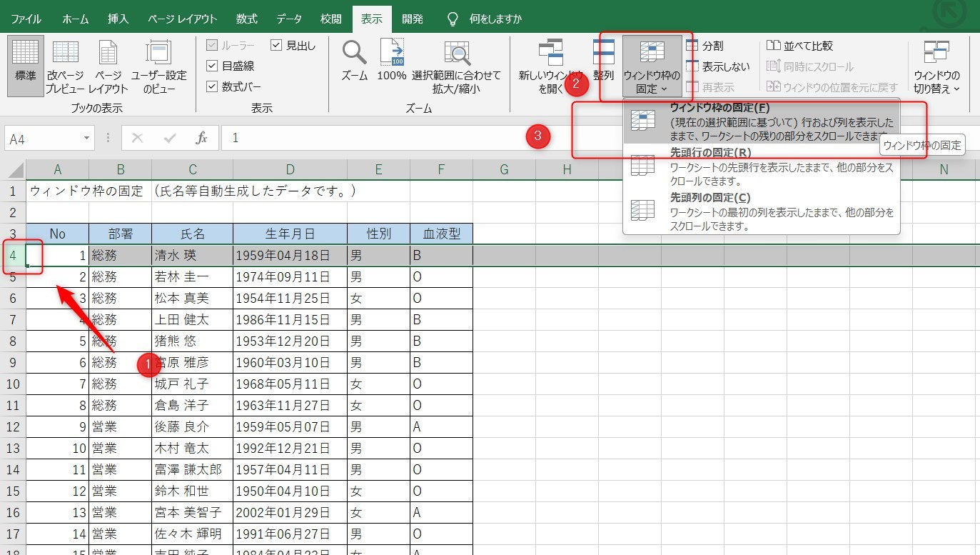Screen dimensions: 980x555
Task: Open a new window (新しいウィンドウを開く)
Action: (x=550, y=66)
